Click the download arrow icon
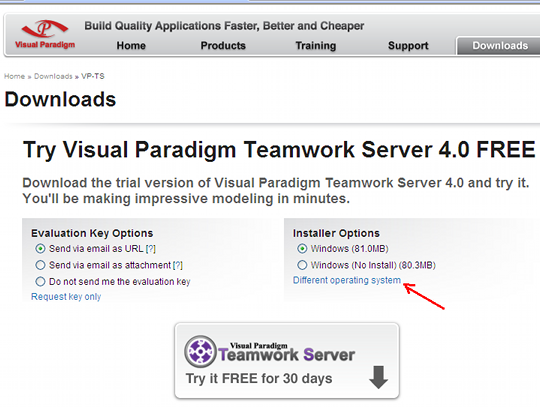 click(x=378, y=377)
